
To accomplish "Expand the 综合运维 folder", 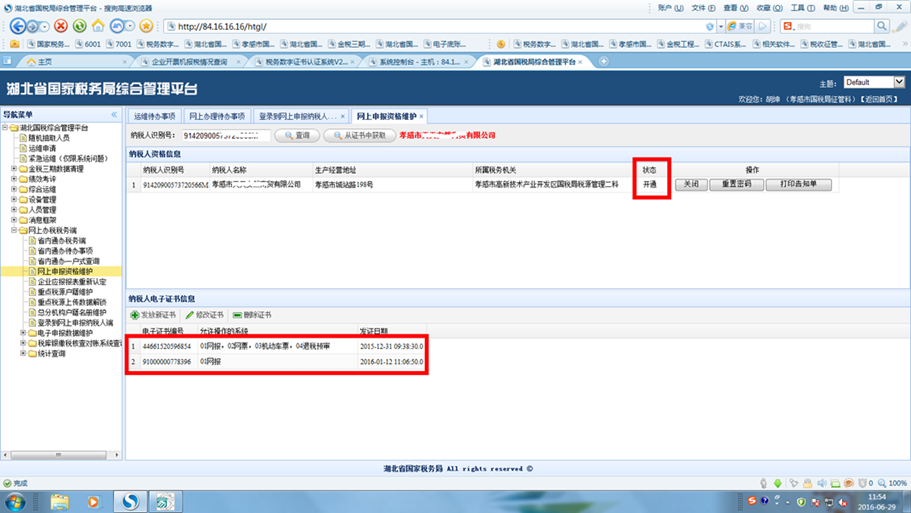I will pyautogui.click(x=14, y=189).
